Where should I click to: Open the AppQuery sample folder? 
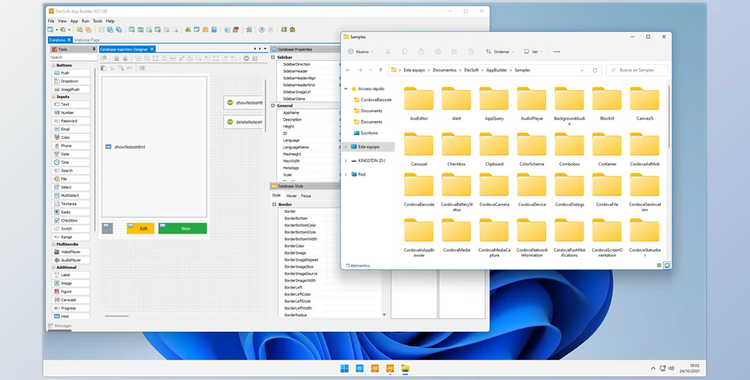[x=494, y=103]
